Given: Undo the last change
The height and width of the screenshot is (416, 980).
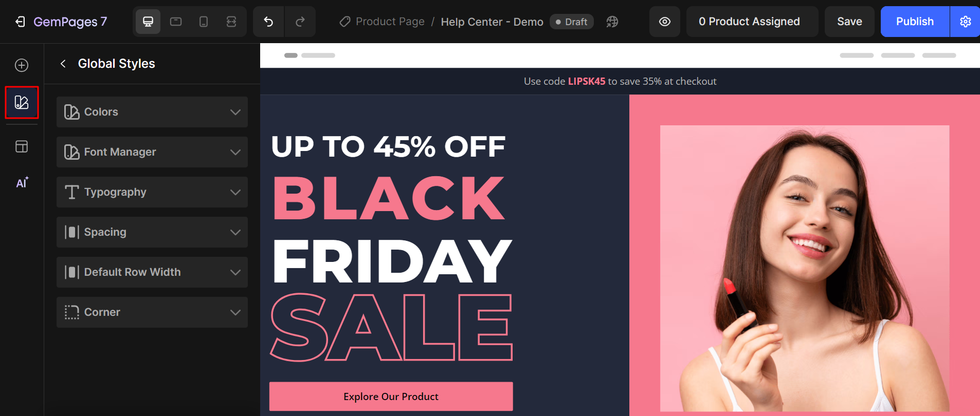Looking at the screenshot, I should tap(268, 22).
